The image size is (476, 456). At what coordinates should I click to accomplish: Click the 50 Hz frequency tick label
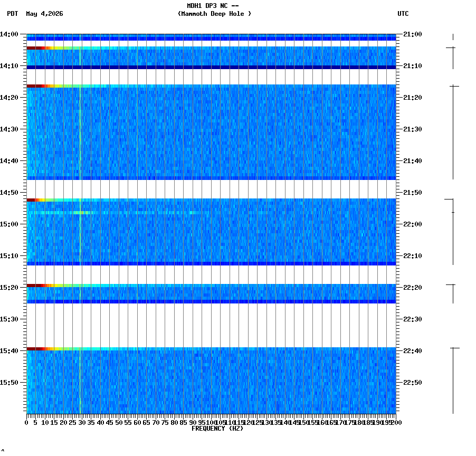(x=119, y=423)
